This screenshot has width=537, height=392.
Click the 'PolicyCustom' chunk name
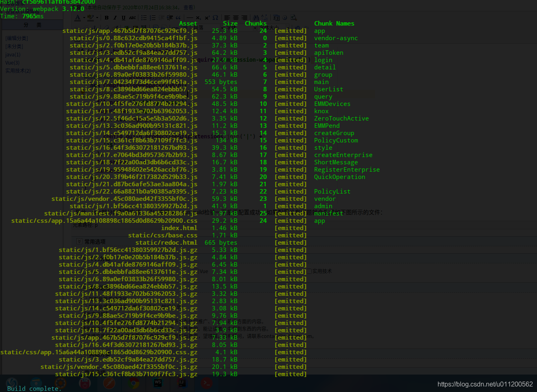click(x=336, y=140)
